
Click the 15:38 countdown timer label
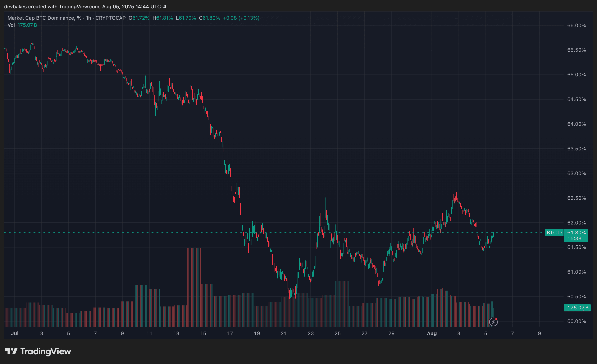tap(574, 238)
